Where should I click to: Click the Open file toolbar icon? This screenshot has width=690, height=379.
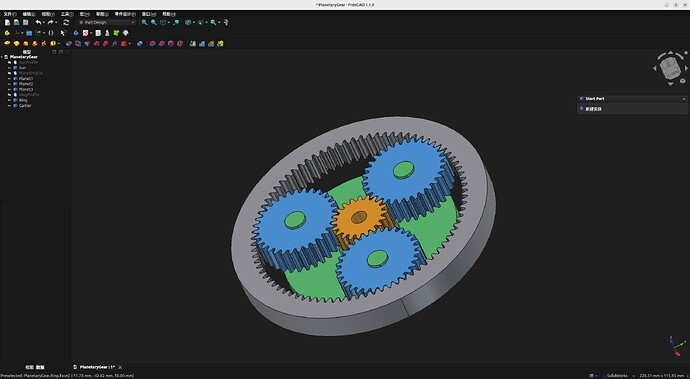coord(16,22)
